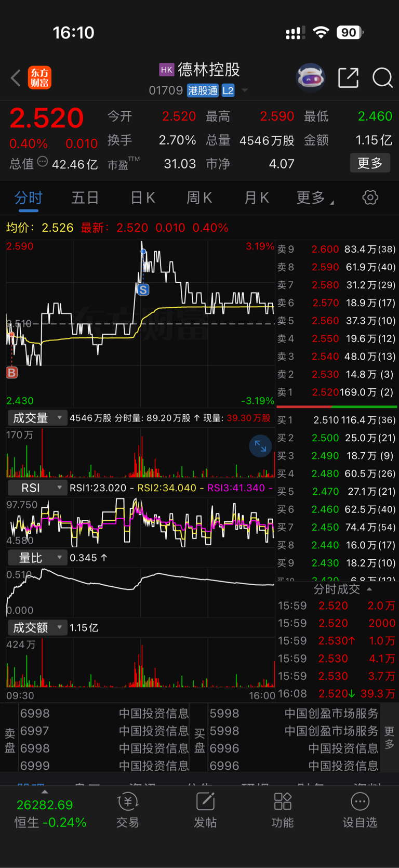399x868 pixels.
Task: Select 卖9 order at 2.600
Action: tap(337, 249)
